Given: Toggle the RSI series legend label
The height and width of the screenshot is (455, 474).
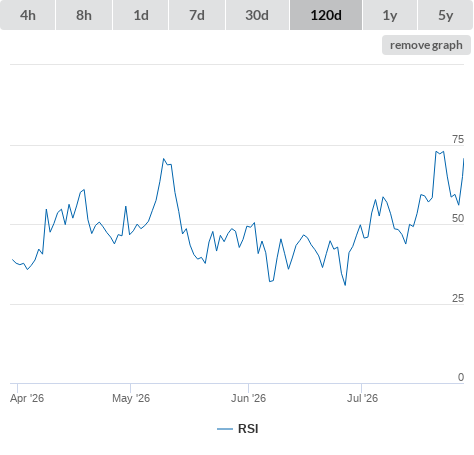Looking at the screenshot, I should pyautogui.click(x=248, y=429).
